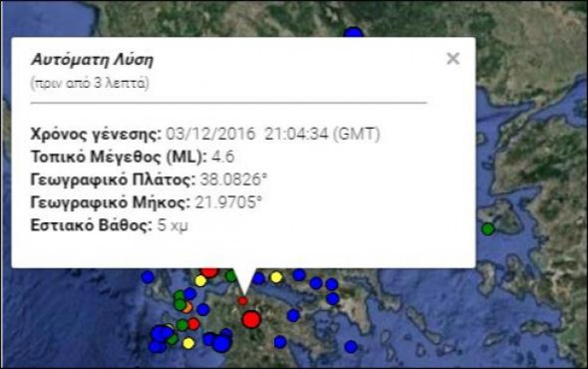Click the latitude value 38.0826°
The height and width of the screenshot is (369, 588).
point(233,180)
